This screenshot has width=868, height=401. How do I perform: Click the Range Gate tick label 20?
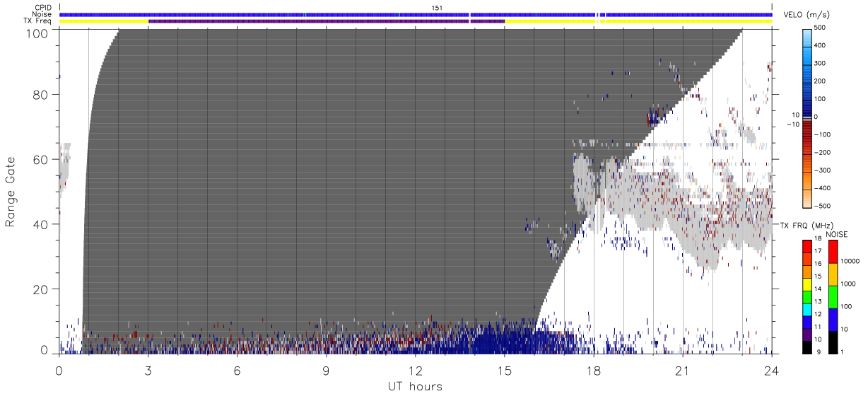click(x=42, y=289)
